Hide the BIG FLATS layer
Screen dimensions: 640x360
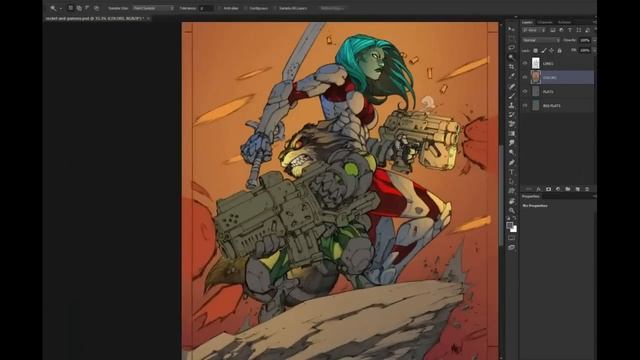525,105
